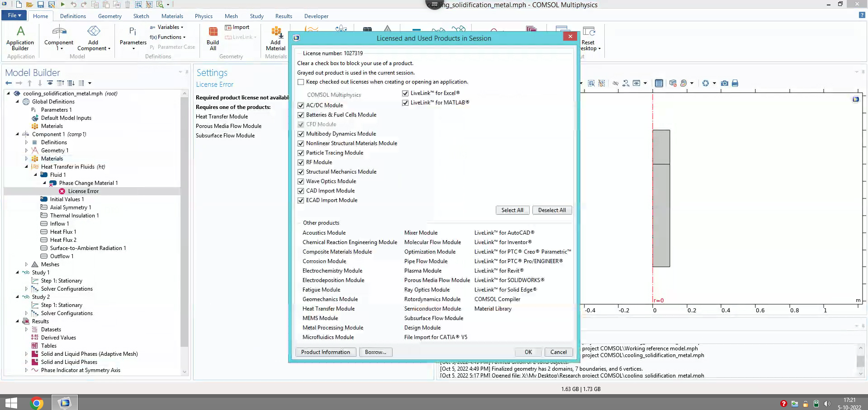This screenshot has width=868, height=410.
Task: Uncheck LiveLink for MATLAB checkbox
Action: point(405,103)
